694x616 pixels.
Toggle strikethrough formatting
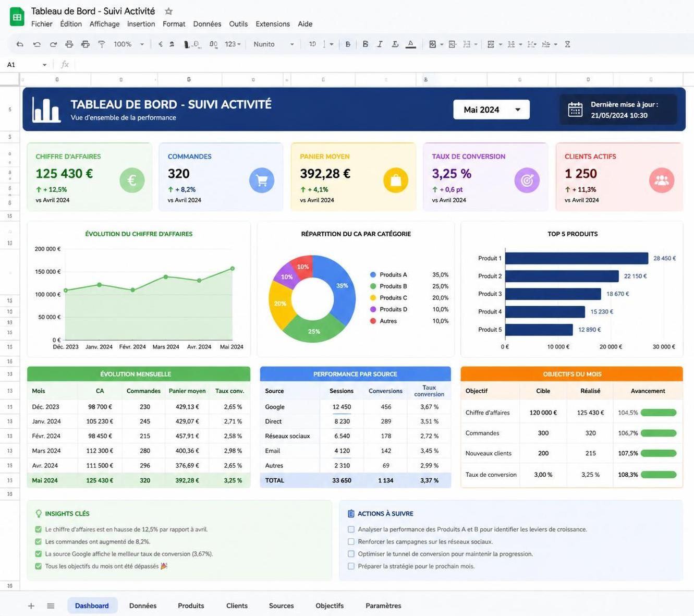coord(395,44)
